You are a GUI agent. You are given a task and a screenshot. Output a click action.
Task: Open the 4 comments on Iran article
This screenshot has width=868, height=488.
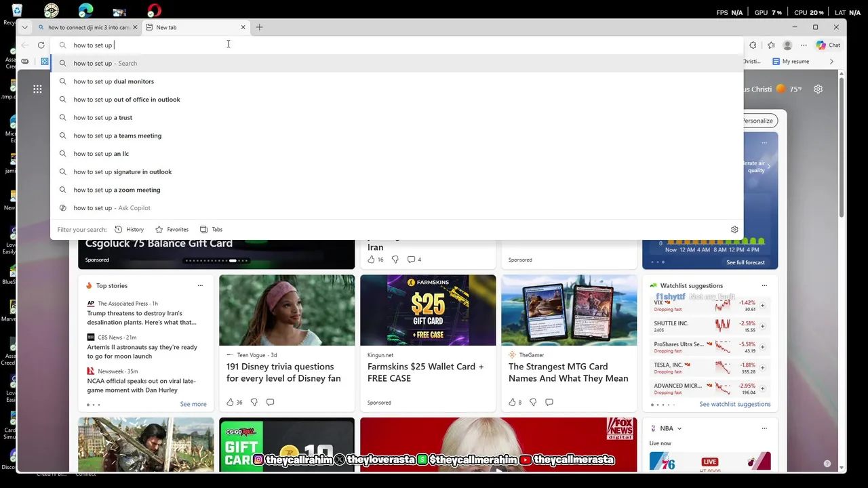(x=414, y=260)
